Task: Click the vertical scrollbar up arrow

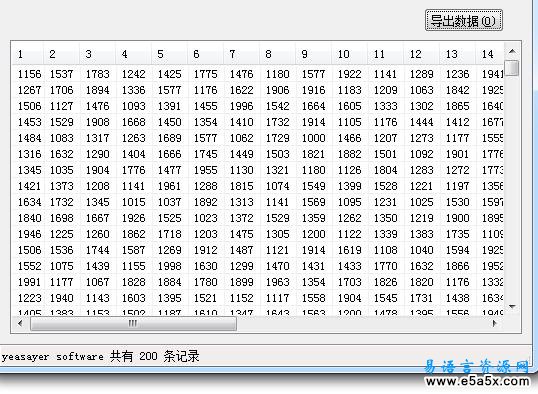Action: coord(512,51)
